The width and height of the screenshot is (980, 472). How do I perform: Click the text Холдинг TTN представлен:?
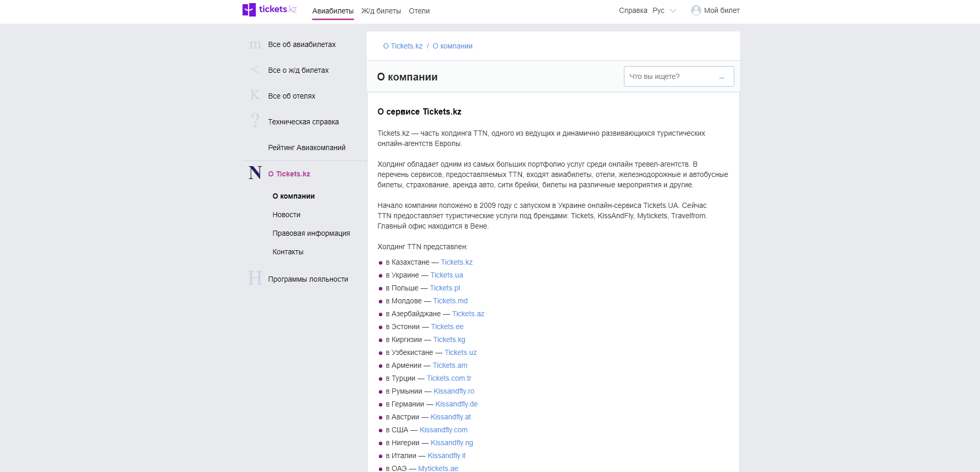(423, 247)
